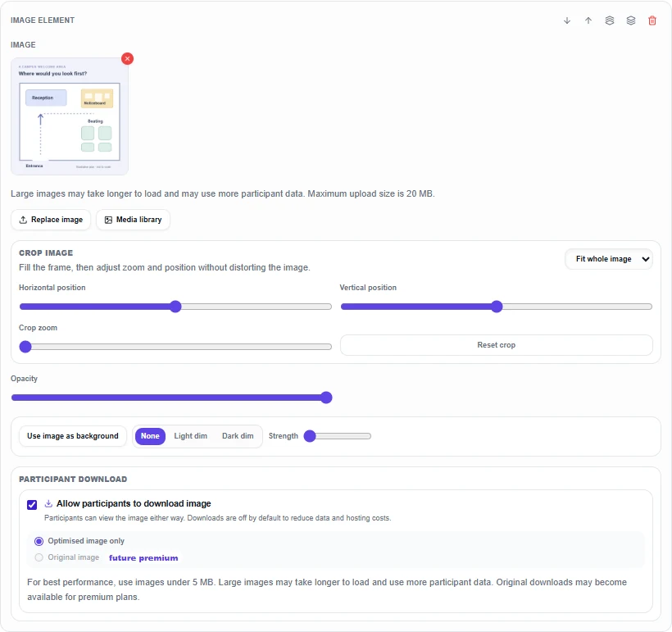The width and height of the screenshot is (672, 632).
Task: Select the Original image radio option
Action: tap(39, 557)
